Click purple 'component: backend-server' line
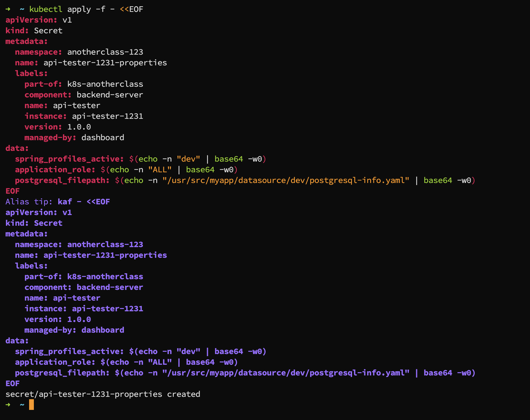Image resolution: width=530 pixels, height=420 pixels. tap(84, 287)
